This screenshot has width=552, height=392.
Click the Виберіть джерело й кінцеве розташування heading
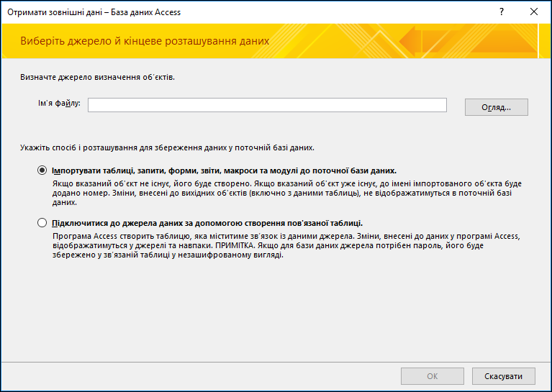(145, 41)
